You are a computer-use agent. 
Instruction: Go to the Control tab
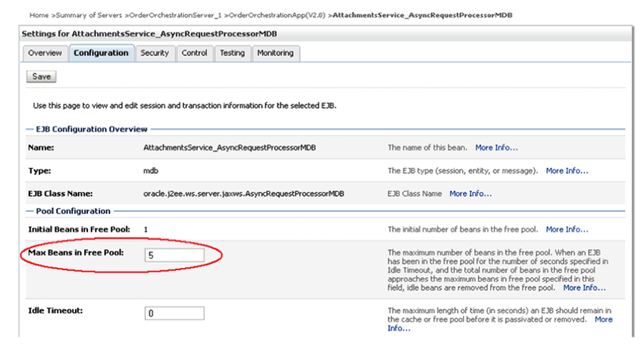click(x=195, y=53)
